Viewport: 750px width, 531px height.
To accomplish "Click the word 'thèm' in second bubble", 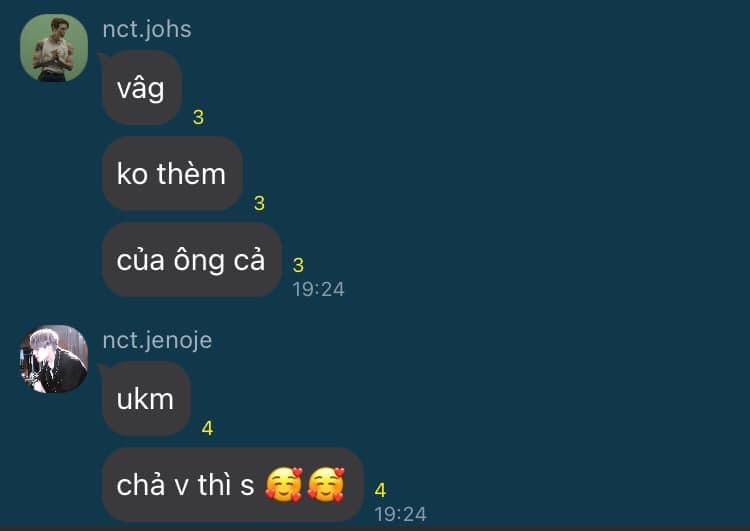I will tap(191, 173).
